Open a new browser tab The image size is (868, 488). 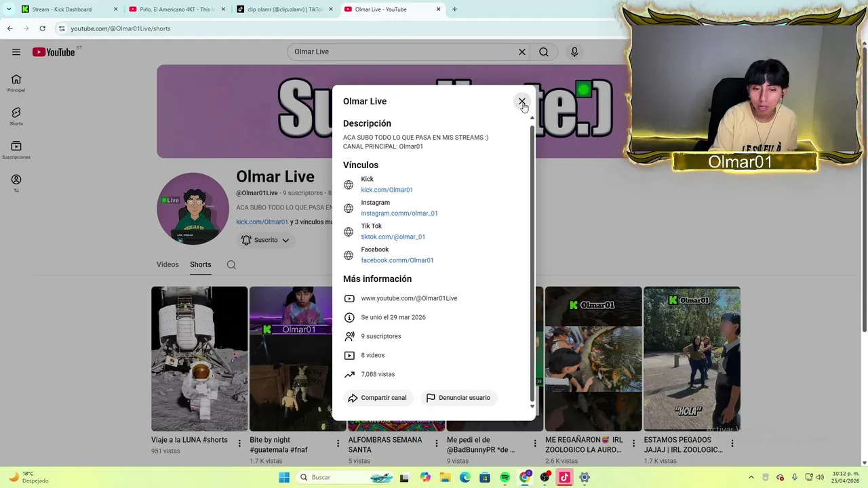454,9
